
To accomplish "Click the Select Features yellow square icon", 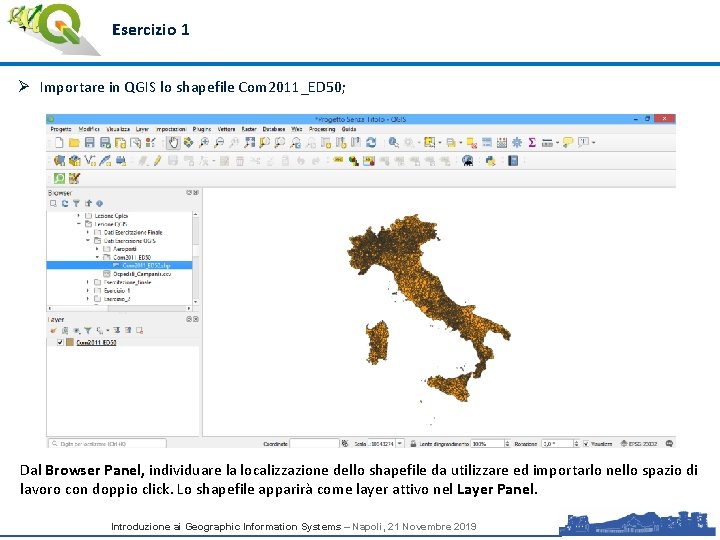I will [x=429, y=143].
